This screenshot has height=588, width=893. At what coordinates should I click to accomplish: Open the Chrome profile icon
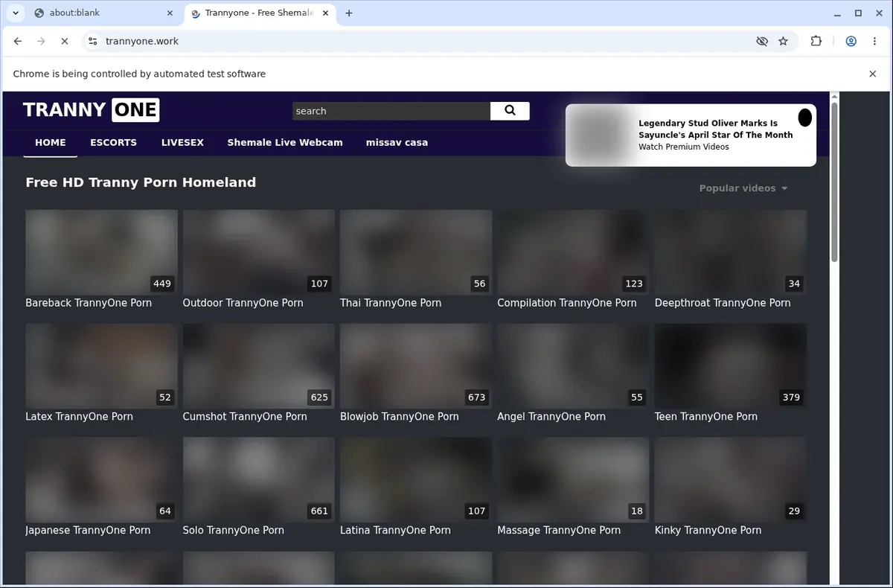tap(851, 42)
